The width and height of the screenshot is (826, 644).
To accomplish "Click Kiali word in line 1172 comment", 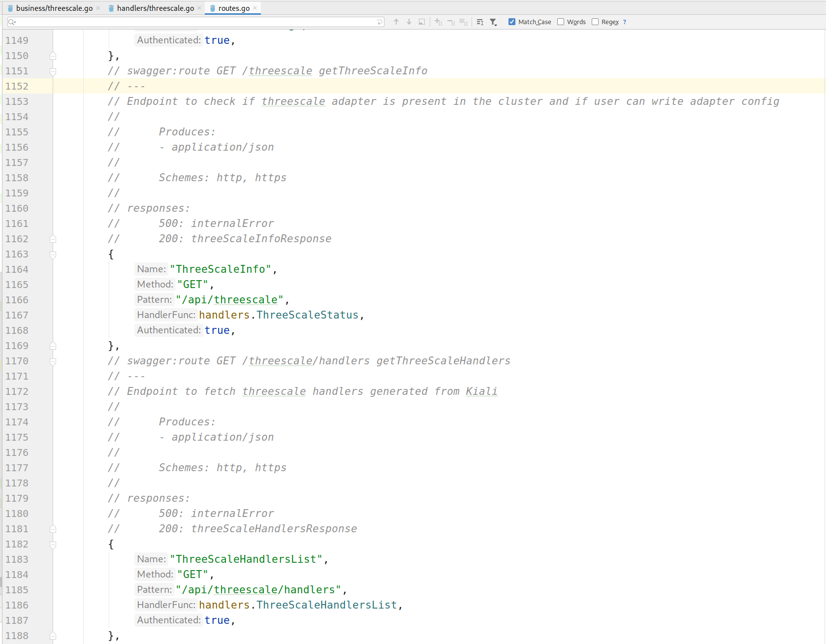I will [481, 391].
